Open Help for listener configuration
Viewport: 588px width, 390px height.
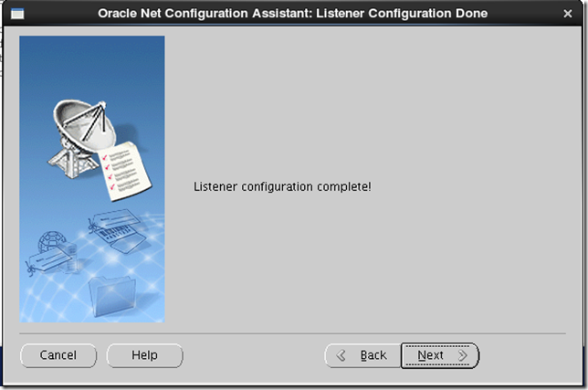(x=145, y=355)
